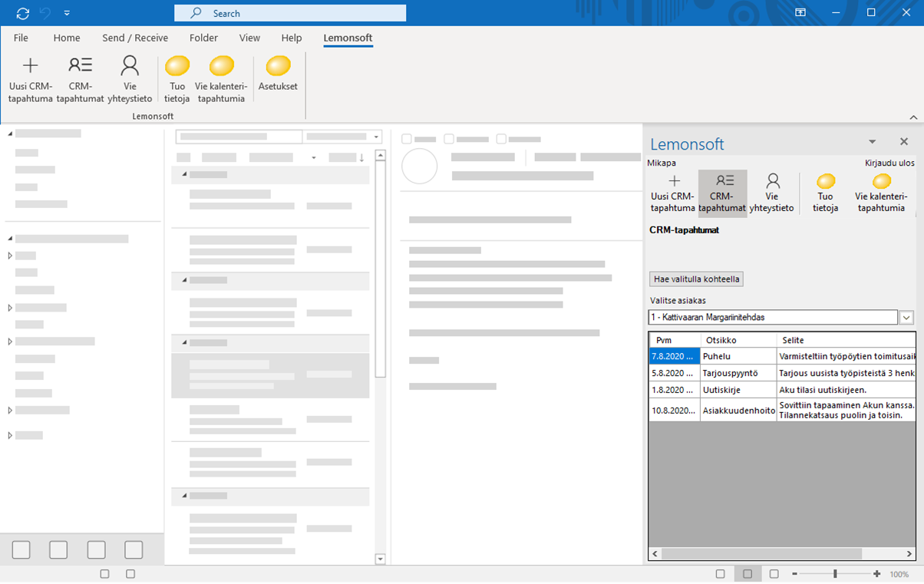Click the message list vertical scrollbar thumb
Screen dimensions: 924x584
[380, 269]
